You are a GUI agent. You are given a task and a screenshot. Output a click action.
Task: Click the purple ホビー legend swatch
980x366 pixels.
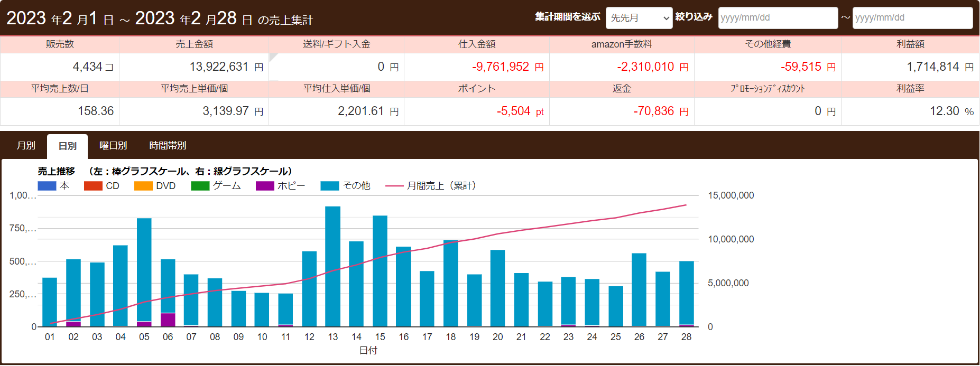265,186
